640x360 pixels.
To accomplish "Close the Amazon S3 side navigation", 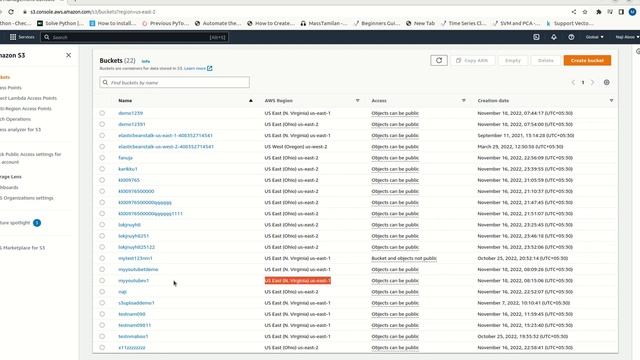I will pyautogui.click(x=69, y=55).
